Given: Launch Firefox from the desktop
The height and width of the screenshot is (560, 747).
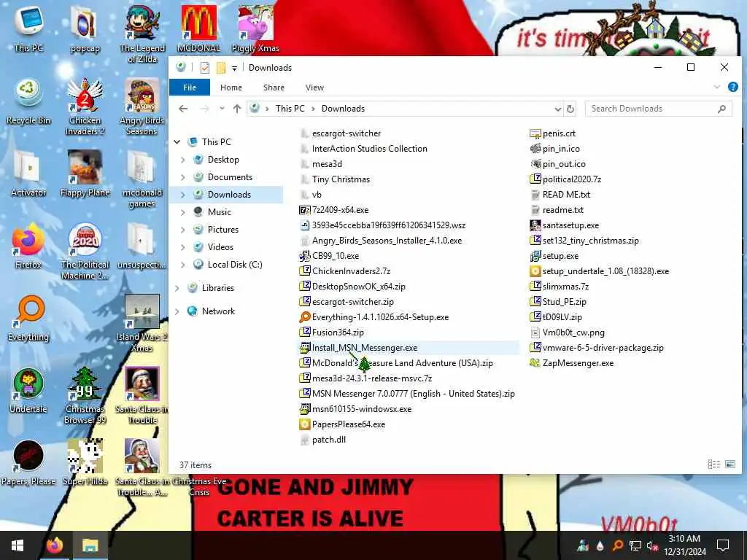Looking at the screenshot, I should pos(28,246).
